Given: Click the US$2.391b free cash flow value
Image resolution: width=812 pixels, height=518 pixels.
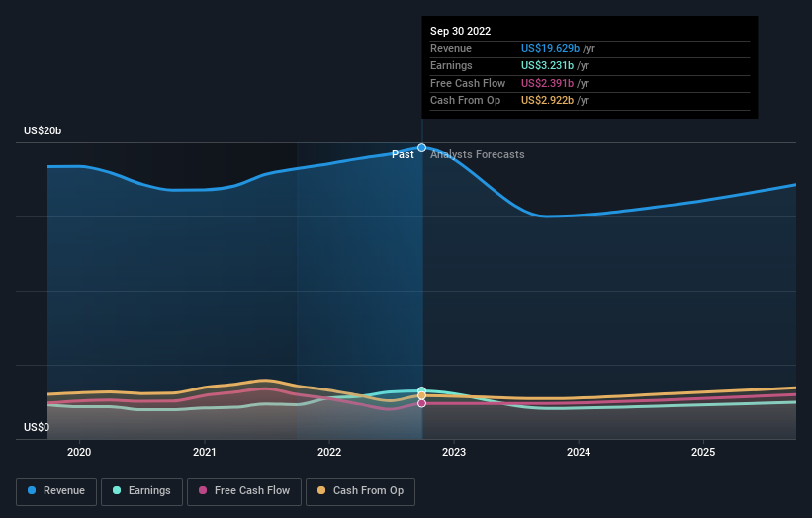Looking at the screenshot, I should [x=547, y=83].
